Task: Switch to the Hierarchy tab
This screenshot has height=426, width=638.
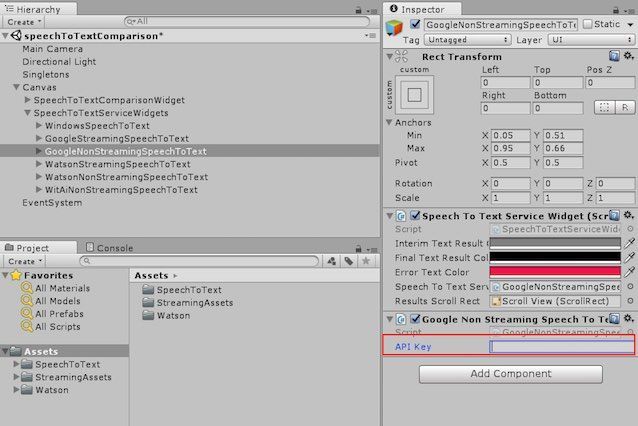Action: (x=38, y=9)
